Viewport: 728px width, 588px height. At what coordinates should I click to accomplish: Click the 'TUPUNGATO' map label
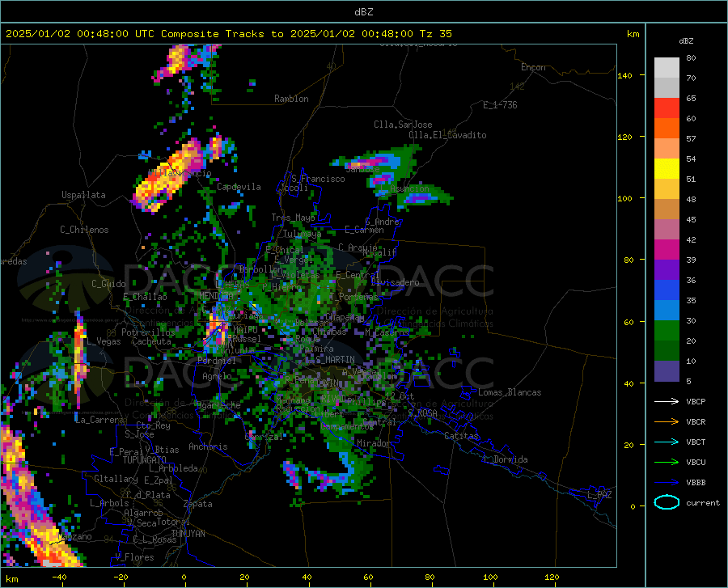tap(145, 460)
